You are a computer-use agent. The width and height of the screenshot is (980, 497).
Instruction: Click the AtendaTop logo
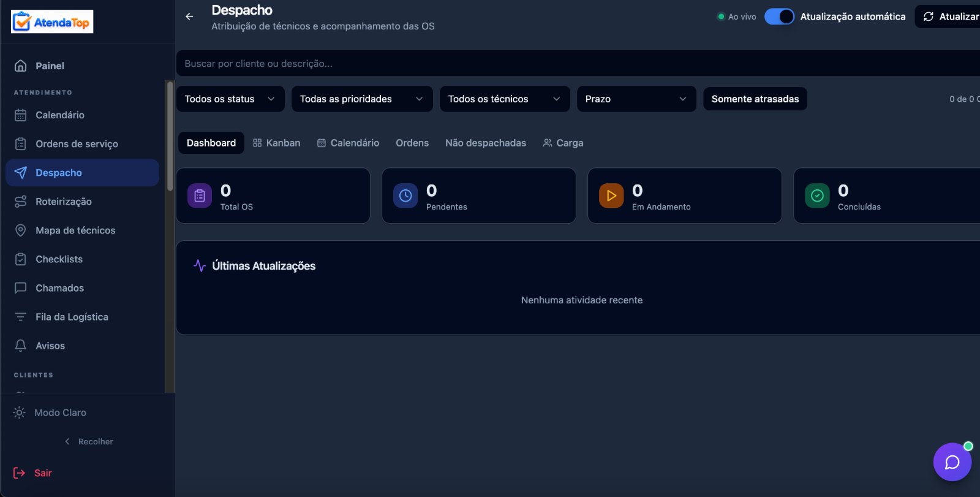tap(52, 21)
